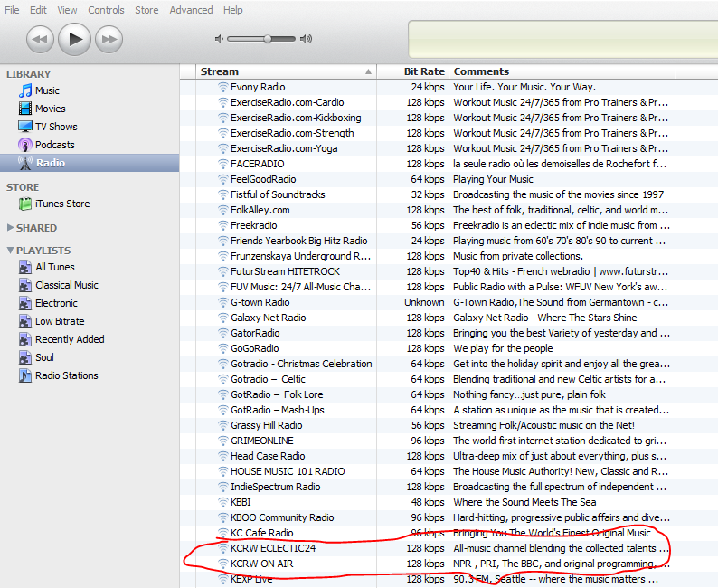Select Music in the library sidebar
This screenshot has height=588, width=718.
[x=47, y=90]
